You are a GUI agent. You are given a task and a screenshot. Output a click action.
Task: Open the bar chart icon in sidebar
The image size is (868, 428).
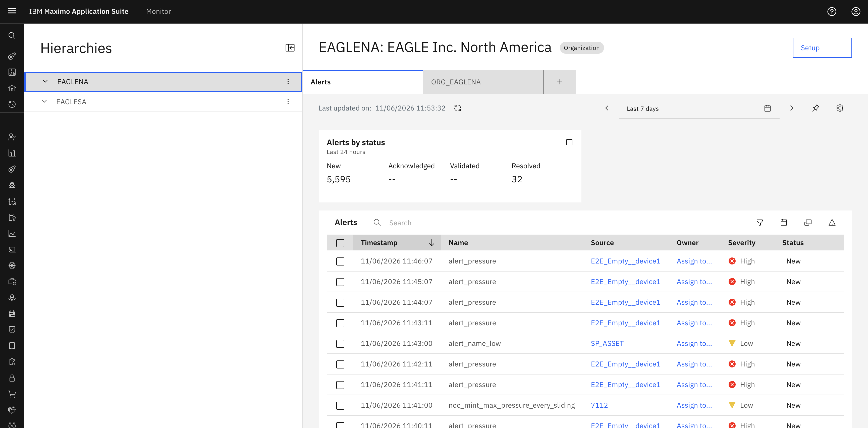[x=12, y=153]
